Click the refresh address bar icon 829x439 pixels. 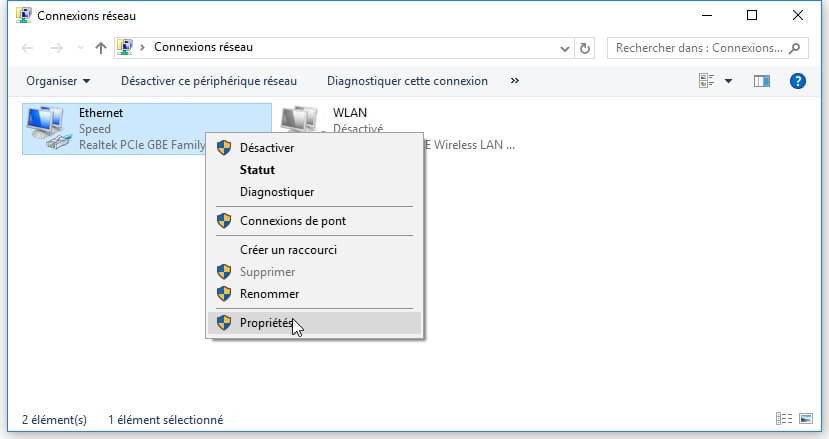tap(585, 47)
